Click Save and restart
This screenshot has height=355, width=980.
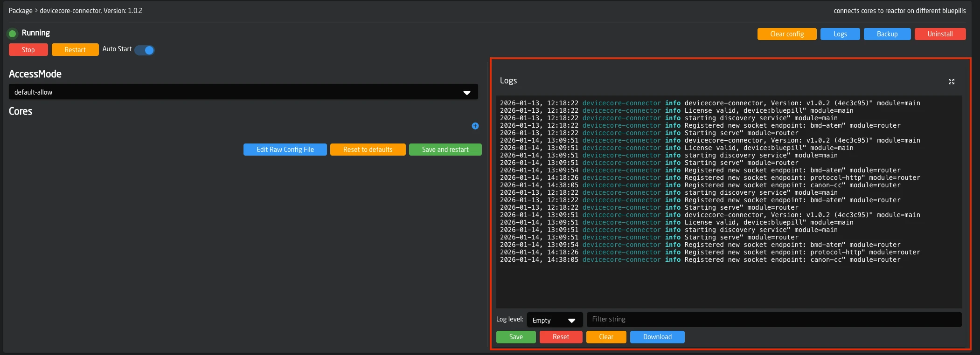pyautogui.click(x=445, y=150)
